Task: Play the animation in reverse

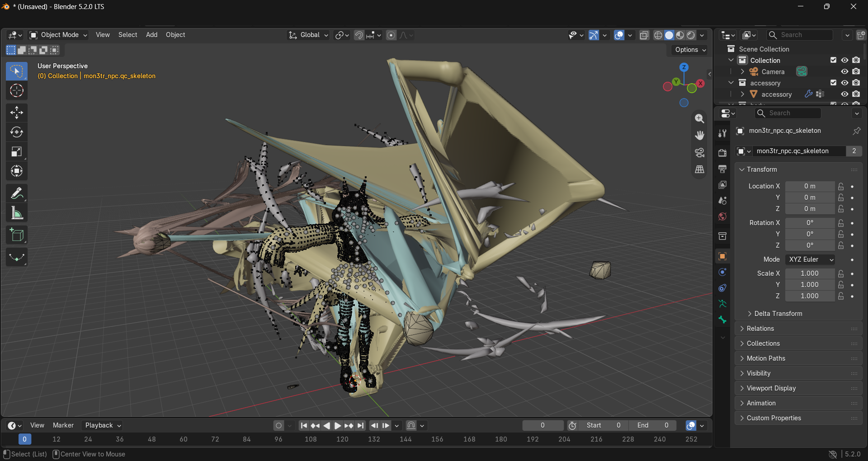Action: [326, 425]
